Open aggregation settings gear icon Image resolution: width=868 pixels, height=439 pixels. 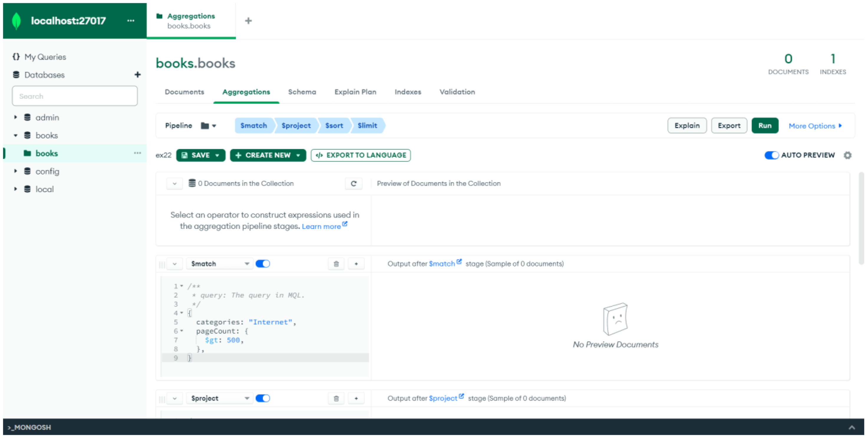point(847,155)
